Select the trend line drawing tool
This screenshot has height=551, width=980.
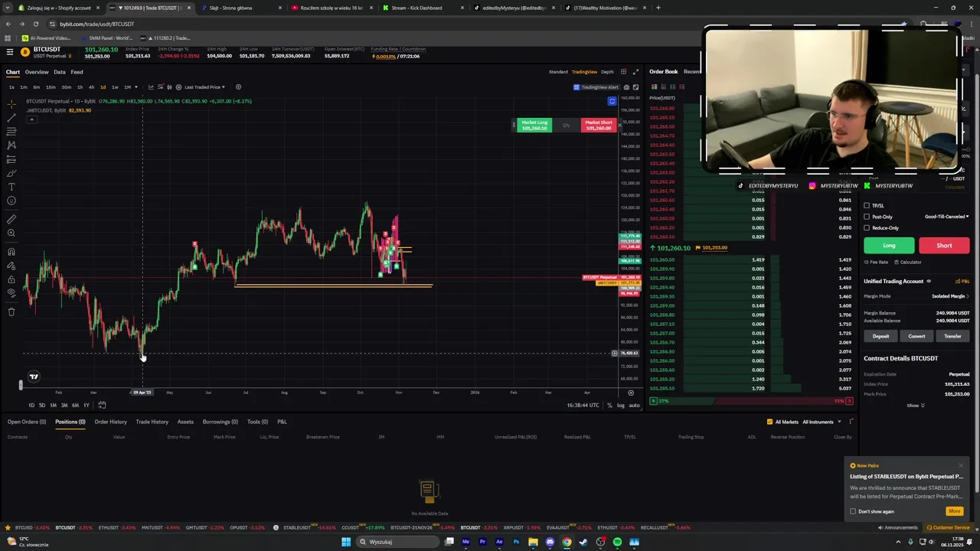point(11,118)
